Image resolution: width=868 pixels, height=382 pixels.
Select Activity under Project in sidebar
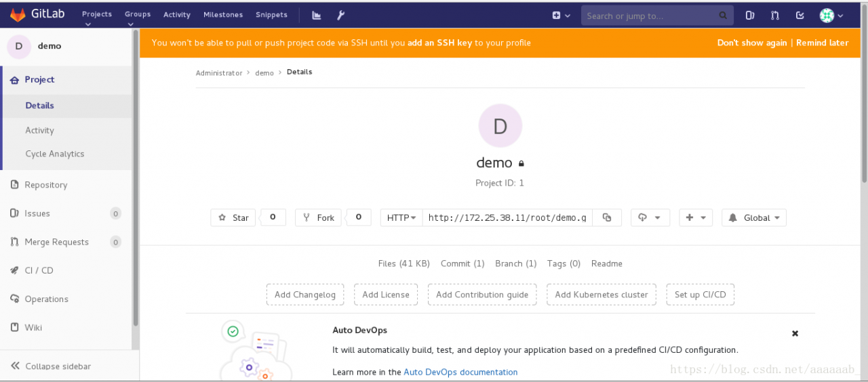pyautogui.click(x=40, y=130)
